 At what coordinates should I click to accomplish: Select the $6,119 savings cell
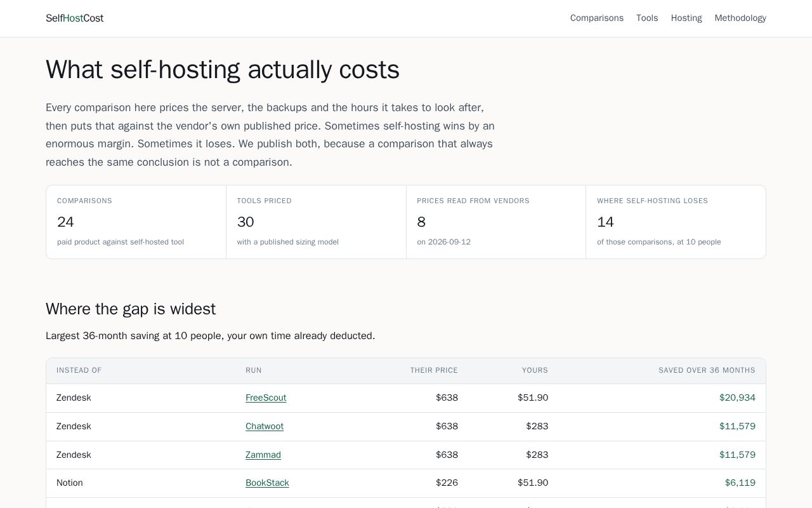(740, 483)
